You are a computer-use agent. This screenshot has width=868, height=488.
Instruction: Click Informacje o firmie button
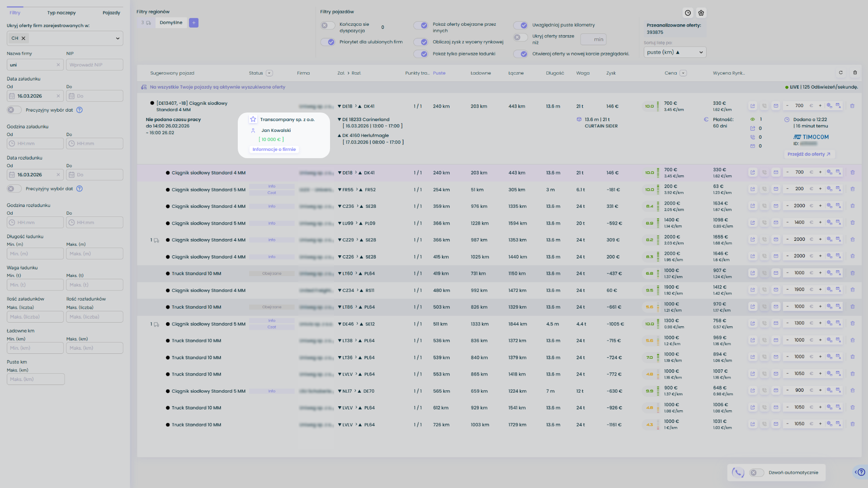pos(274,150)
